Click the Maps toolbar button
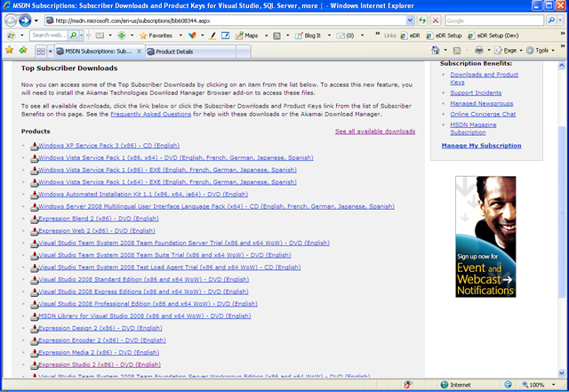569x392 pixels. [x=247, y=36]
